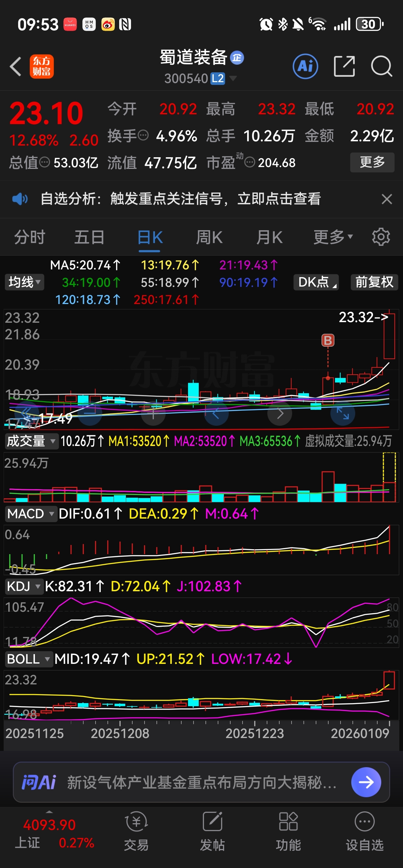Tap the J:102.83 value
This screenshot has width=403, height=868.
point(209,586)
